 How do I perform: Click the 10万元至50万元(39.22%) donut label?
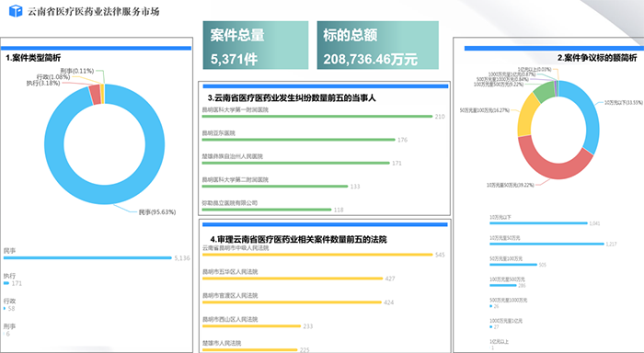(x=511, y=185)
